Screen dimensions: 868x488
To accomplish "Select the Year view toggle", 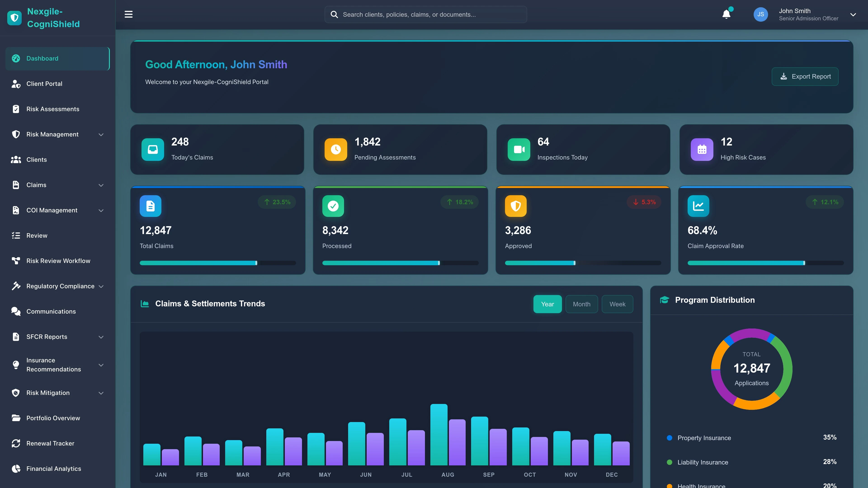I will (x=547, y=304).
